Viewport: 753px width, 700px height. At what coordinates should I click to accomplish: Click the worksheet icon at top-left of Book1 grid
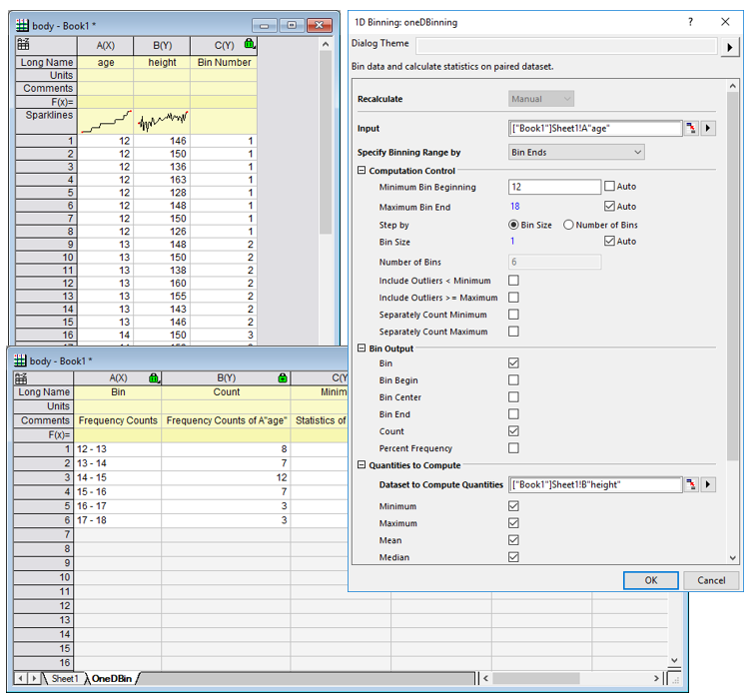pyautogui.click(x=24, y=45)
